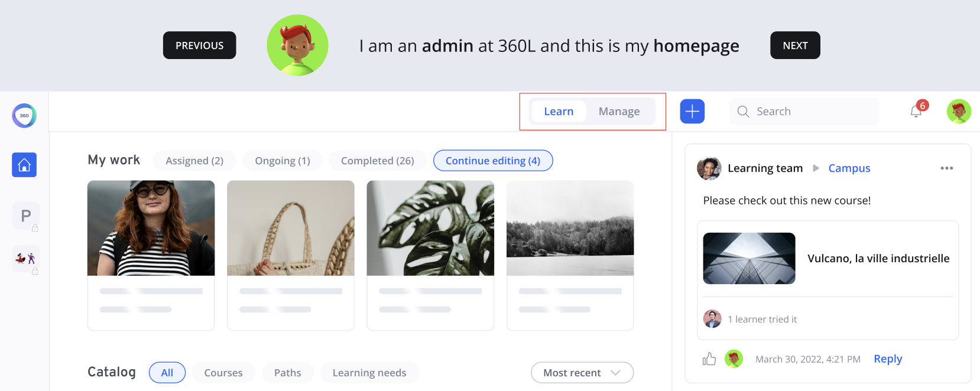
Task: Open the Vulcano course thumbnail
Action: [x=749, y=258]
